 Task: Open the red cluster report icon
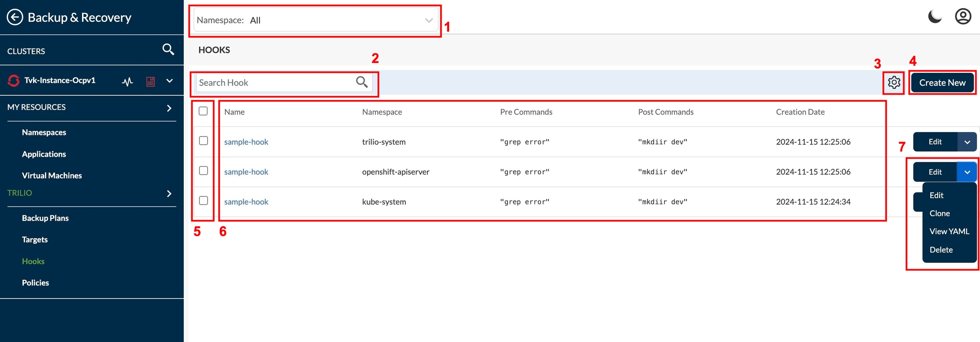[x=150, y=81]
